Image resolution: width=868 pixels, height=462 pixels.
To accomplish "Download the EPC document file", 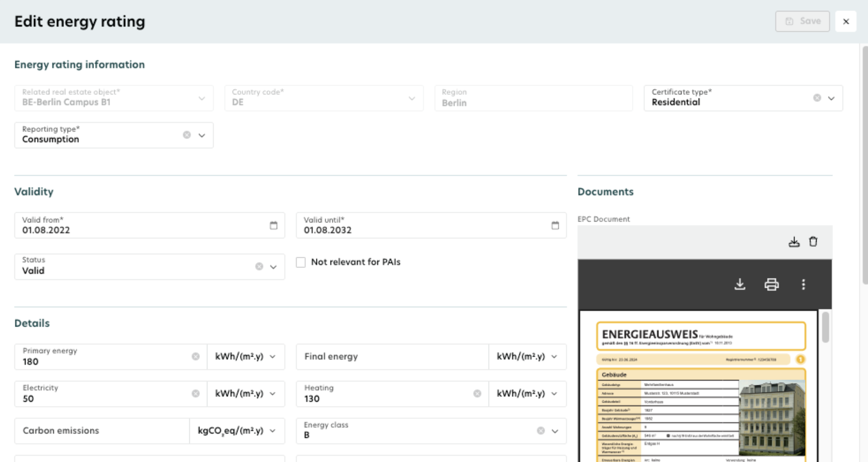I will click(x=794, y=242).
